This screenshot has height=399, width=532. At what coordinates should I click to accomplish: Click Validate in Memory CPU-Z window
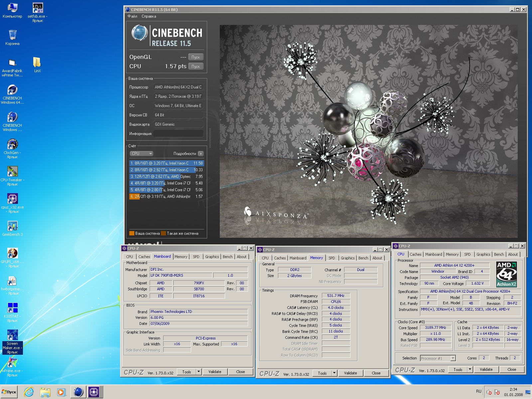350,373
